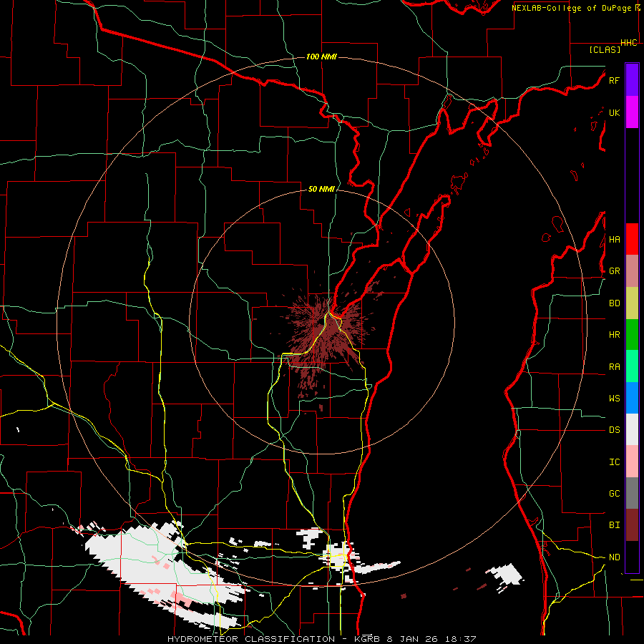The width and height of the screenshot is (644, 644).
Task: Click the ND legend label
Action: click(x=614, y=557)
